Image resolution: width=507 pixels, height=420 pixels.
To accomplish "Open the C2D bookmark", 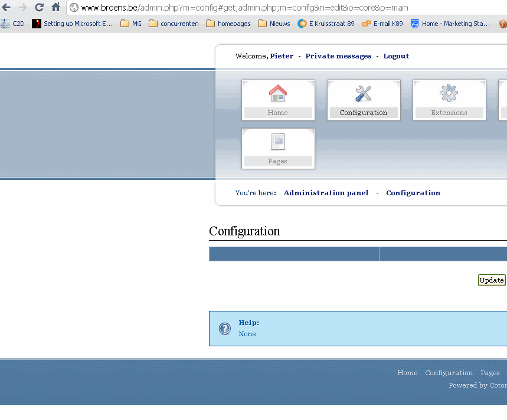I will click(12, 24).
